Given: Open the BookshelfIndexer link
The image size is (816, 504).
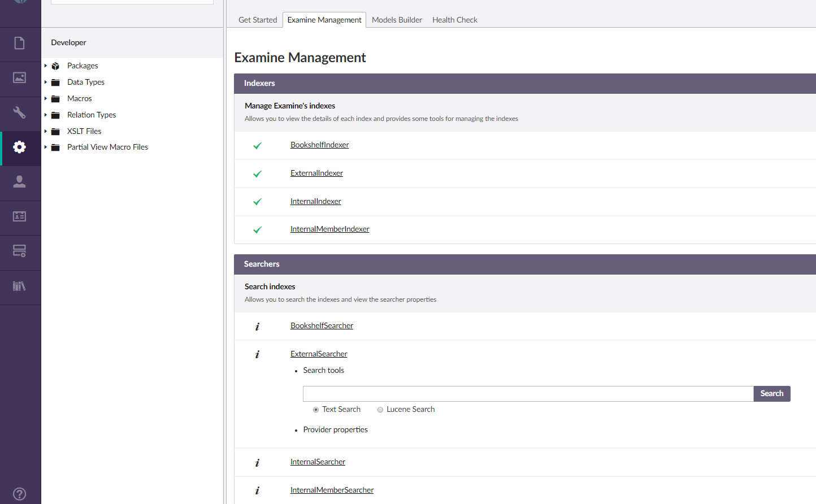Looking at the screenshot, I should click(320, 145).
